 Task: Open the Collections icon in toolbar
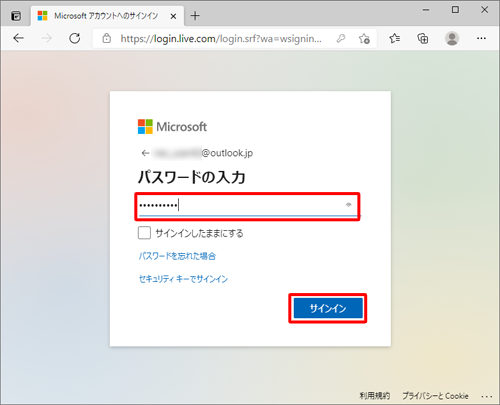pos(423,38)
